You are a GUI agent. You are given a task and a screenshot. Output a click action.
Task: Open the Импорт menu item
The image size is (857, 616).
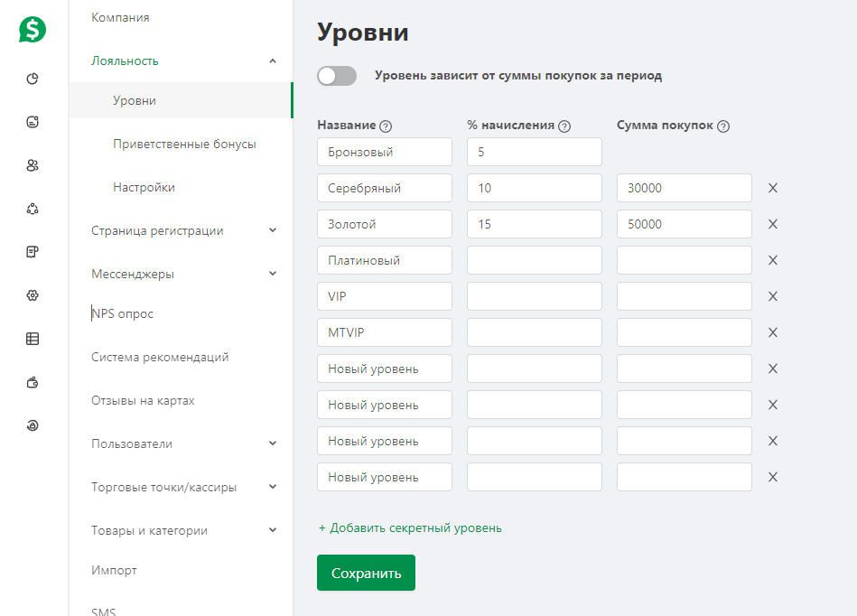(x=114, y=570)
